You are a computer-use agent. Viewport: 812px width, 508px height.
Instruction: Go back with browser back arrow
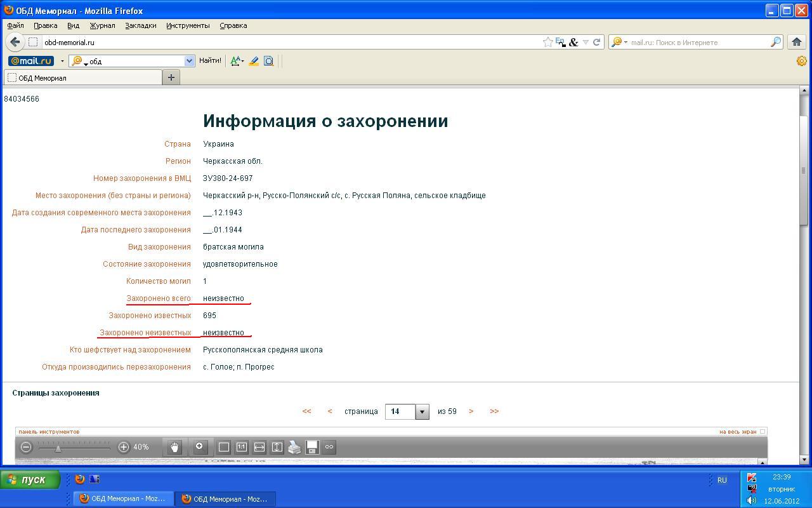(15, 42)
